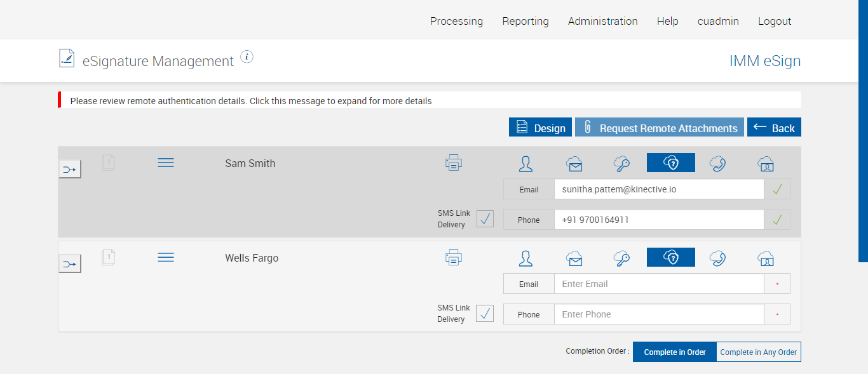Open the hamburger menu for Sam Smith
This screenshot has width=868, height=374.
(166, 163)
